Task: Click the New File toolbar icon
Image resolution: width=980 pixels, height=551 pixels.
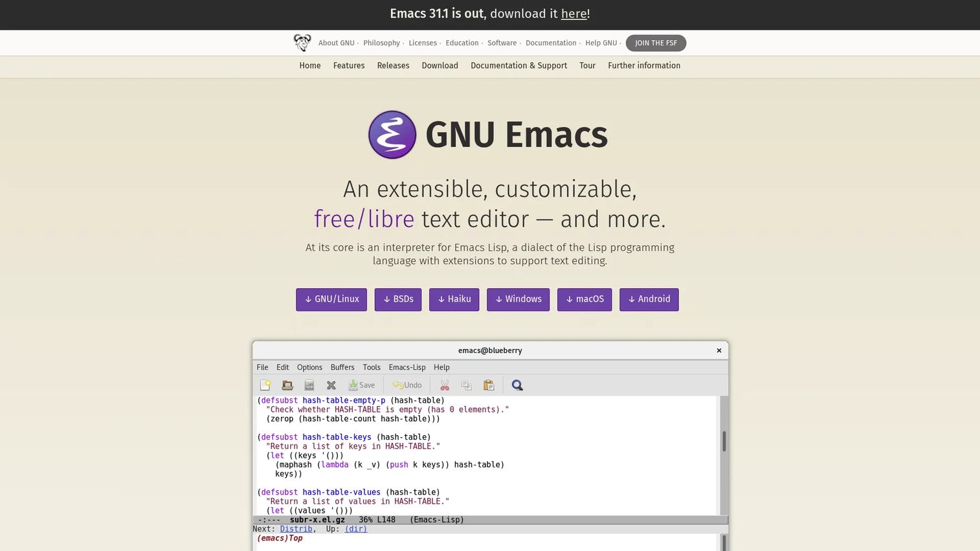Action: (x=265, y=385)
